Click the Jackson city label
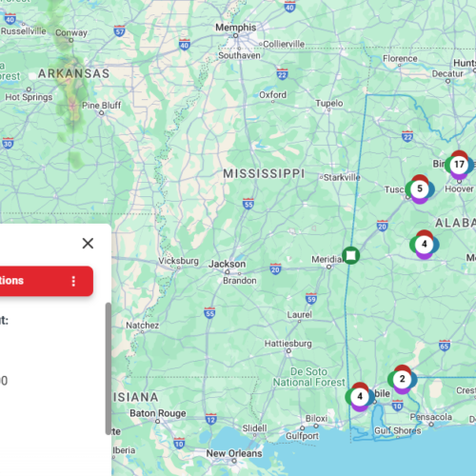Viewport: 476px width, 476px height. click(228, 264)
